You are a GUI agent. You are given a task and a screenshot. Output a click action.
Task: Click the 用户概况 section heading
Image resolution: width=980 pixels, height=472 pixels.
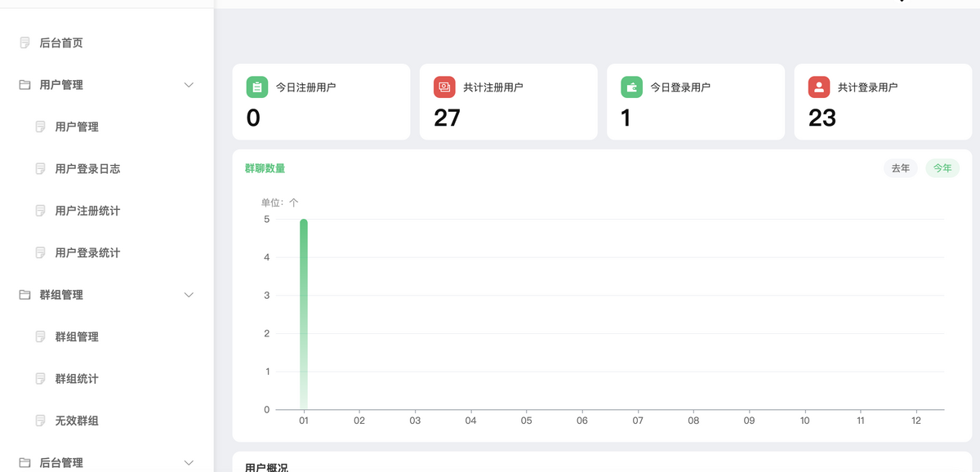[266, 467]
